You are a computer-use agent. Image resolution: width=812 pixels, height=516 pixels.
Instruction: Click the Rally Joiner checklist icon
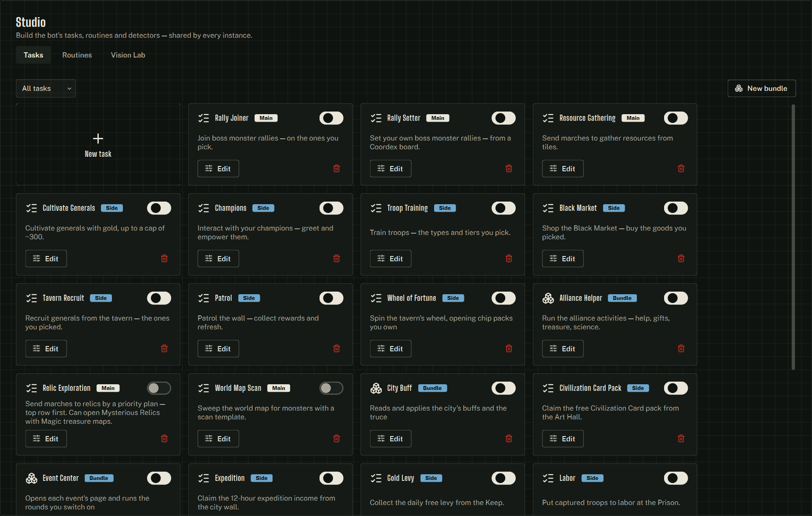click(x=204, y=118)
